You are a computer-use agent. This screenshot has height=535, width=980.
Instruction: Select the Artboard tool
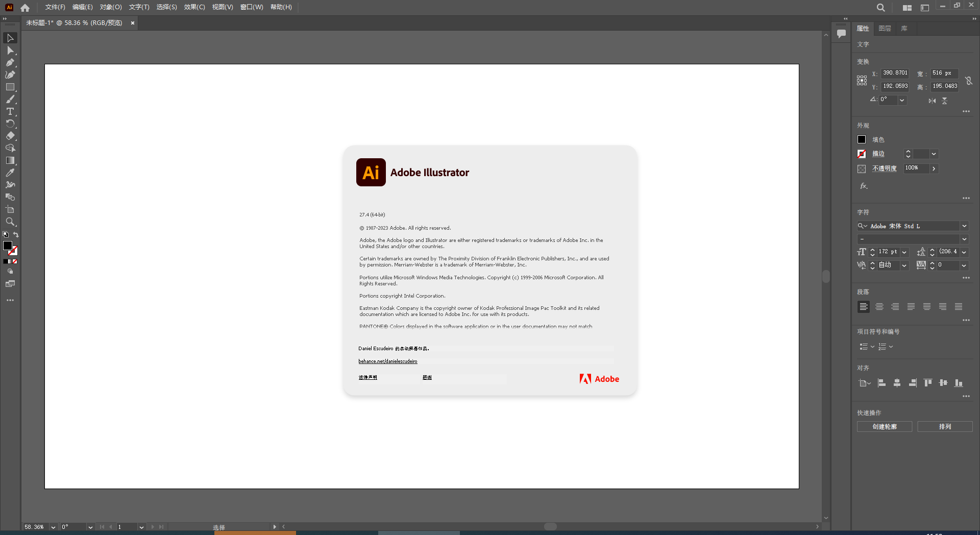(10, 209)
